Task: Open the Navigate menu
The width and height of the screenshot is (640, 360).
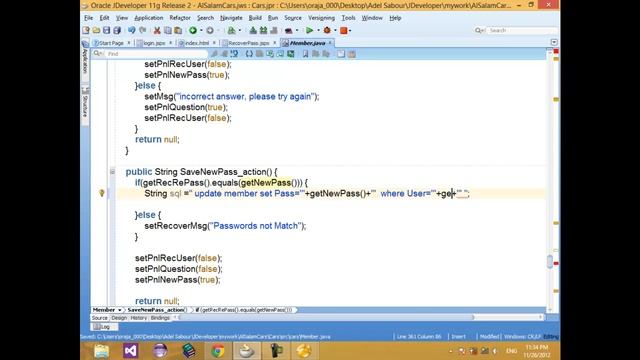Action: pyautogui.click(x=231, y=18)
